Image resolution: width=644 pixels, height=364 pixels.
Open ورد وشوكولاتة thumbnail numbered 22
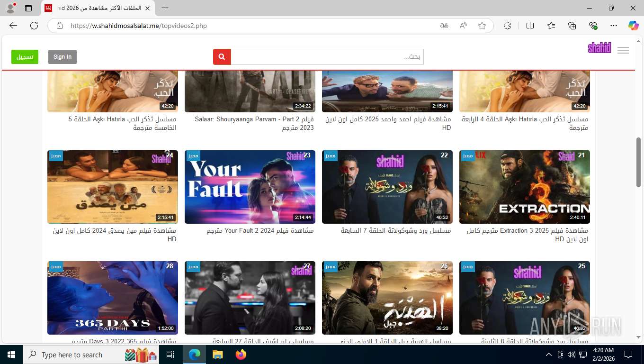click(387, 187)
